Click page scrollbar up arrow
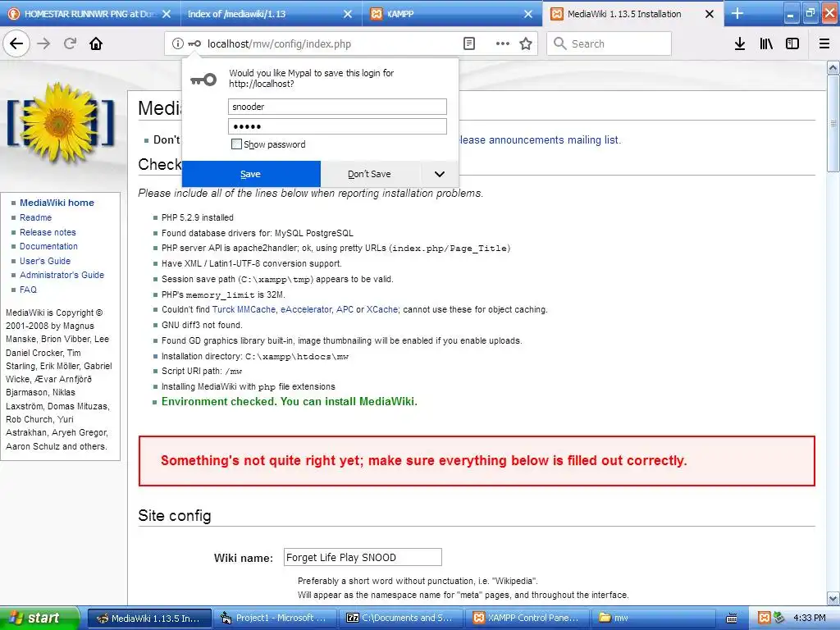840x630 pixels. pyautogui.click(x=833, y=68)
